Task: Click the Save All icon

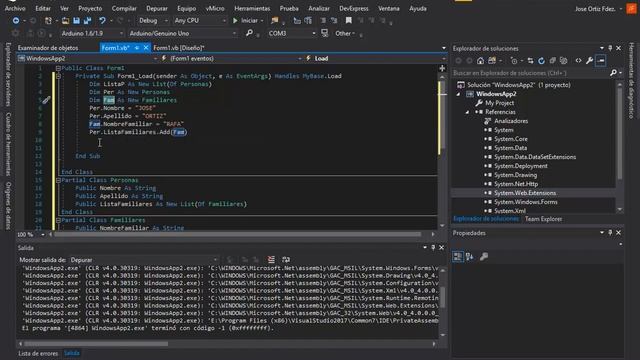Action: coord(87,20)
